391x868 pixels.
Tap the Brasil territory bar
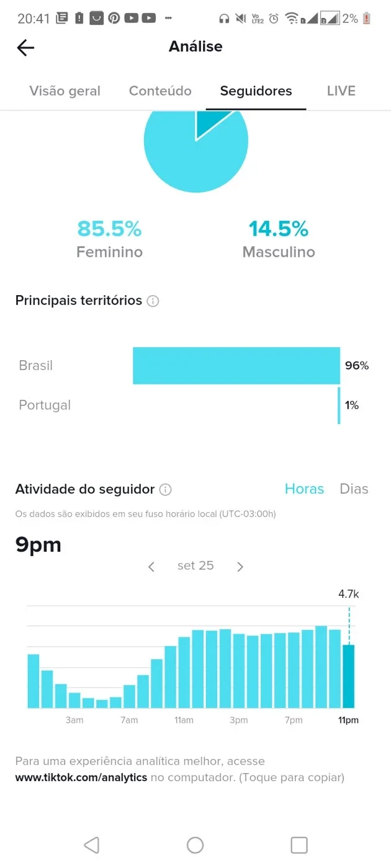236,366
